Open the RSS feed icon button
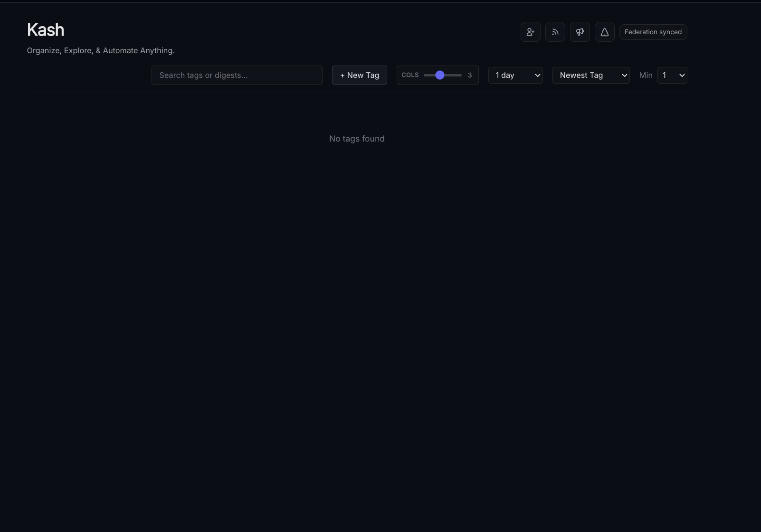Screen dimensions: 761x532 555,32
